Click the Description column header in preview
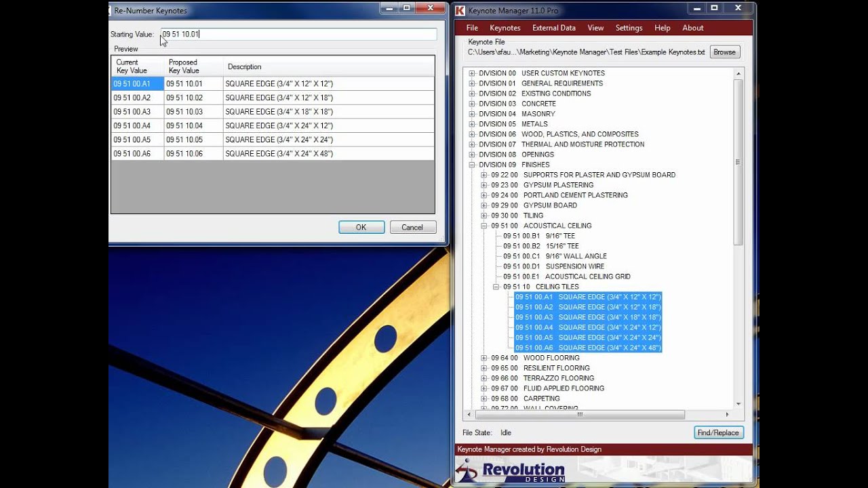Screen dimensions: 868x488 pos(328,66)
